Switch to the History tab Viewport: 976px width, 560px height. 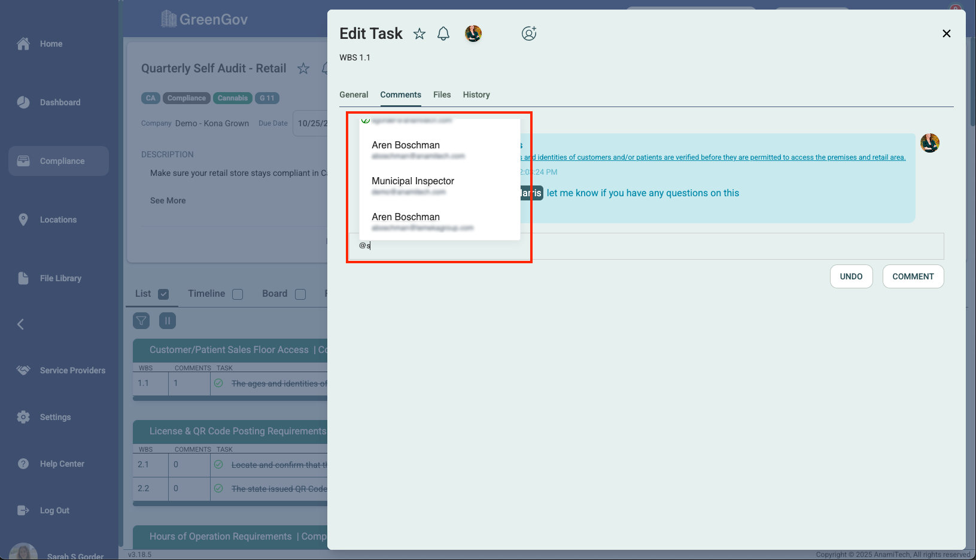[x=476, y=95]
